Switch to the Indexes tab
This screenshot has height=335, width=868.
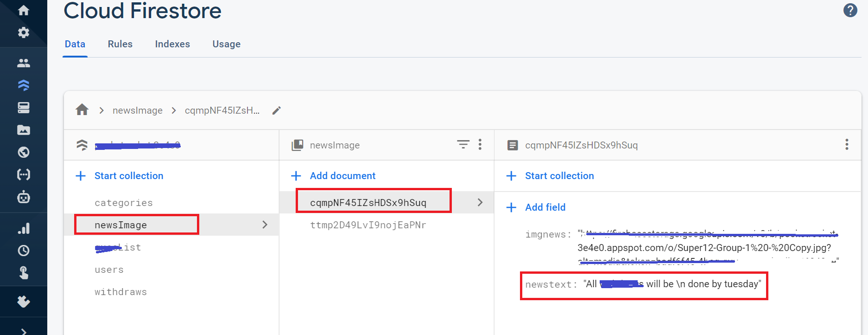pos(172,44)
